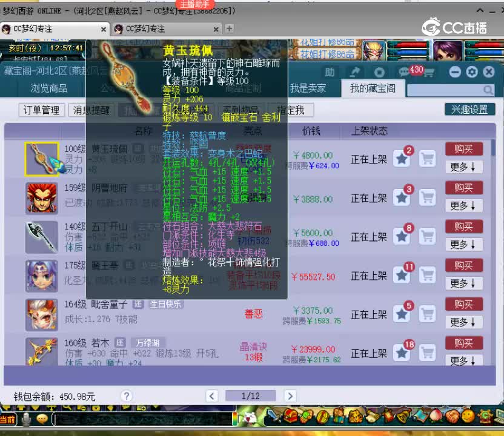
Task: Buy the 黄玉琉佩 item with 购买
Action: tap(464, 149)
